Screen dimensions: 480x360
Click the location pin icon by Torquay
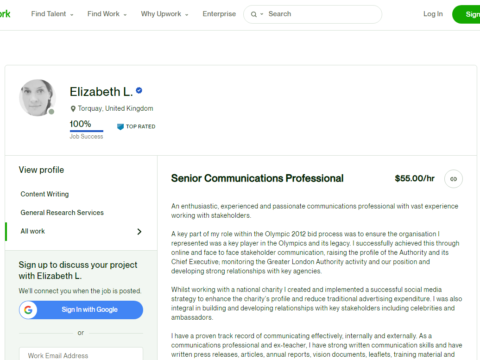click(x=73, y=109)
